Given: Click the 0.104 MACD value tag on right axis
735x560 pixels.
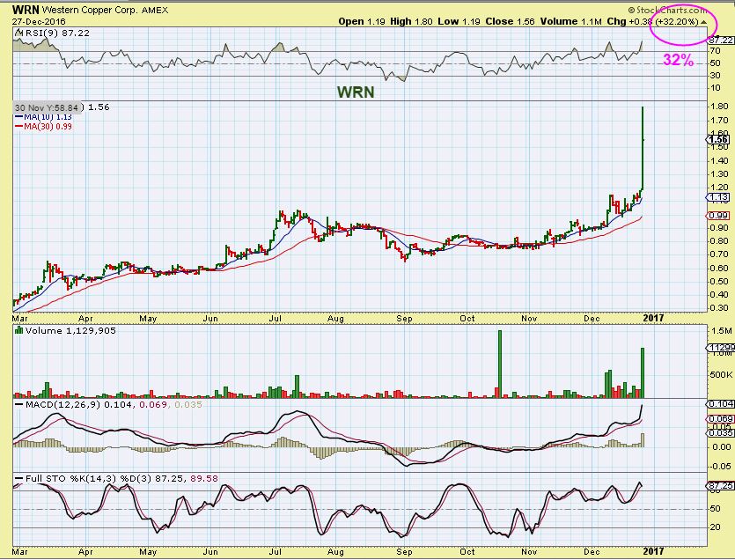Looking at the screenshot, I should [720, 404].
